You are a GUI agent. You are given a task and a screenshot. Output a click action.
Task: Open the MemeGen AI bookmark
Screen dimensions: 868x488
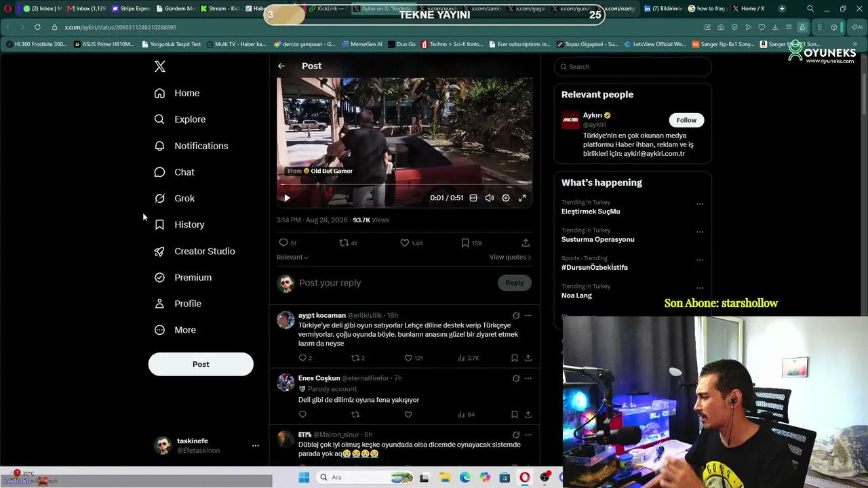(x=362, y=44)
